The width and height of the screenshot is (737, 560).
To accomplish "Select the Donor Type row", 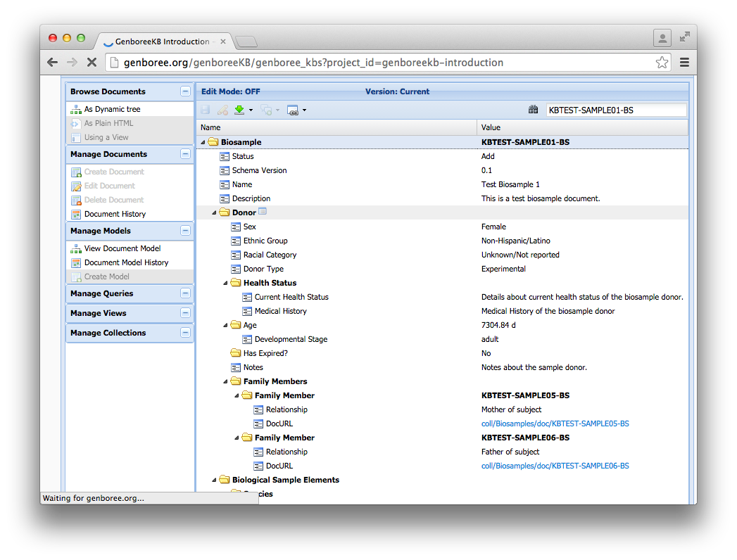I will (442, 269).
